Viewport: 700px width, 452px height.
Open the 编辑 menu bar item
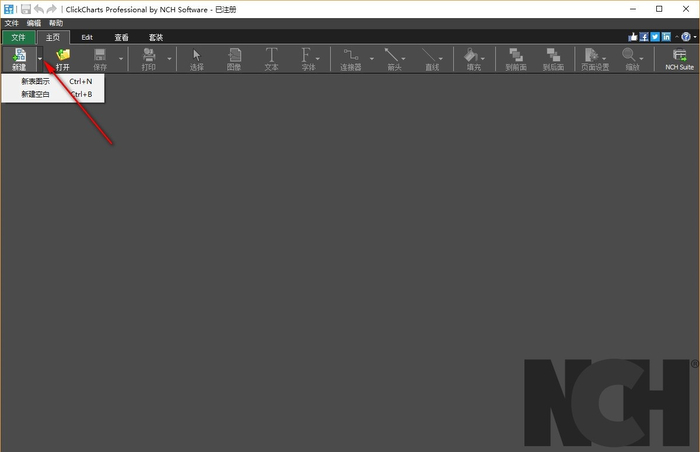tap(33, 23)
